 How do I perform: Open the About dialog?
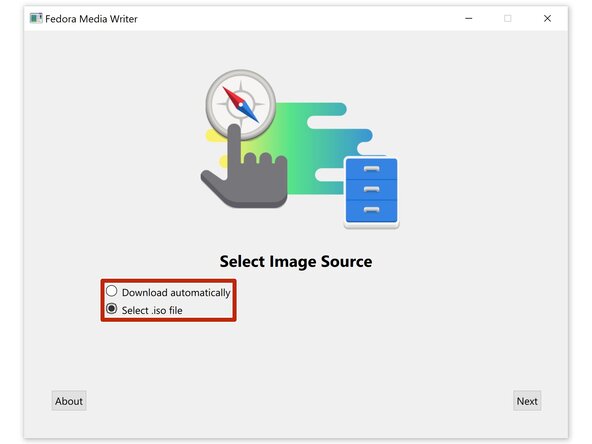pos(69,401)
